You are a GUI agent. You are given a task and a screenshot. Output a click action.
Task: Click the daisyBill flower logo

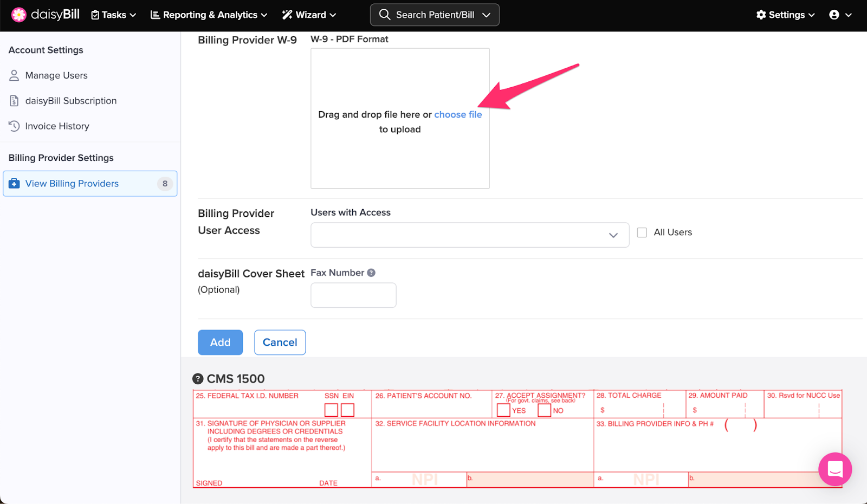pos(19,15)
